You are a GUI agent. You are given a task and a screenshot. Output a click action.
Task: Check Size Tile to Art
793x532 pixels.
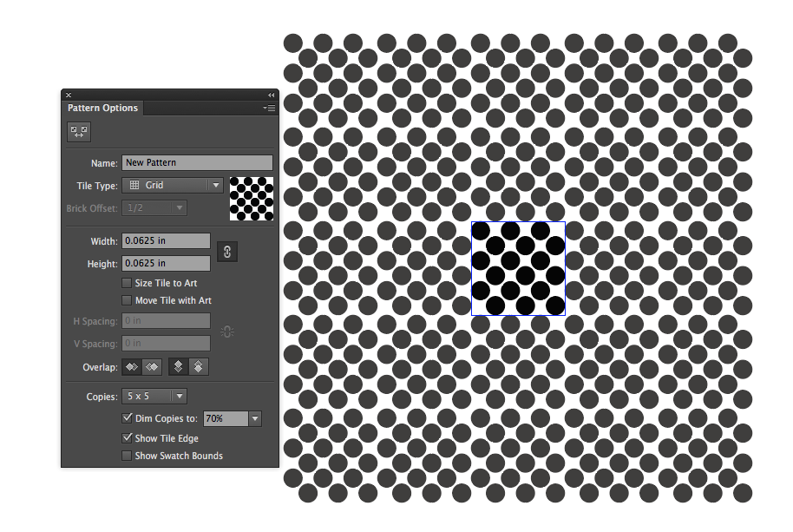click(x=126, y=282)
